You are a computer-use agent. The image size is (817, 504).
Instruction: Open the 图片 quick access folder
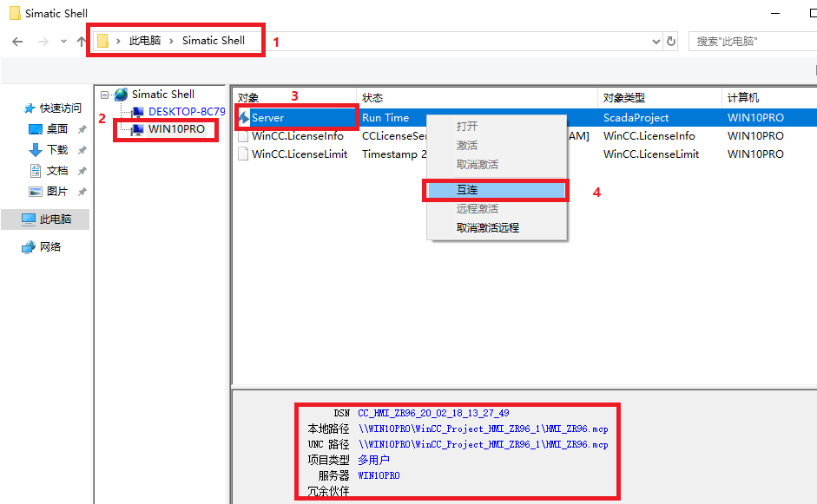[x=57, y=191]
